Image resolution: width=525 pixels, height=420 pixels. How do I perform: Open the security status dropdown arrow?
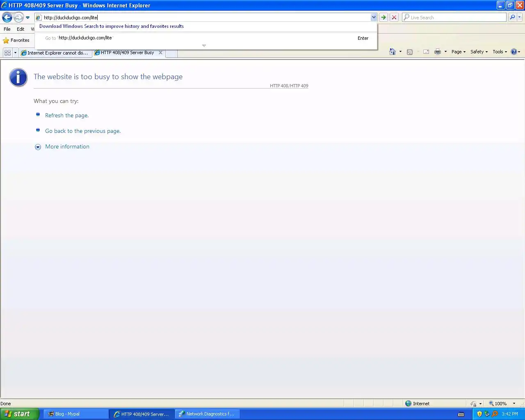tap(480, 404)
